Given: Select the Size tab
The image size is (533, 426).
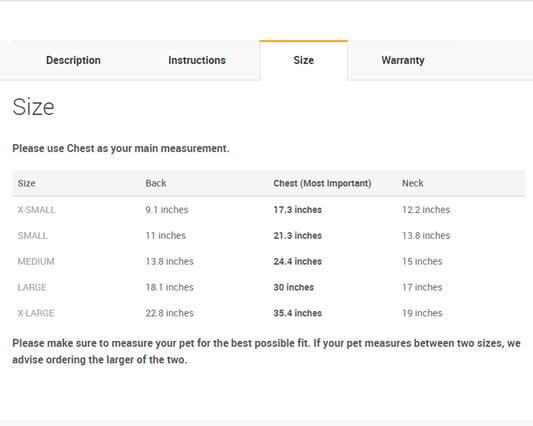Looking at the screenshot, I should click(x=304, y=60).
